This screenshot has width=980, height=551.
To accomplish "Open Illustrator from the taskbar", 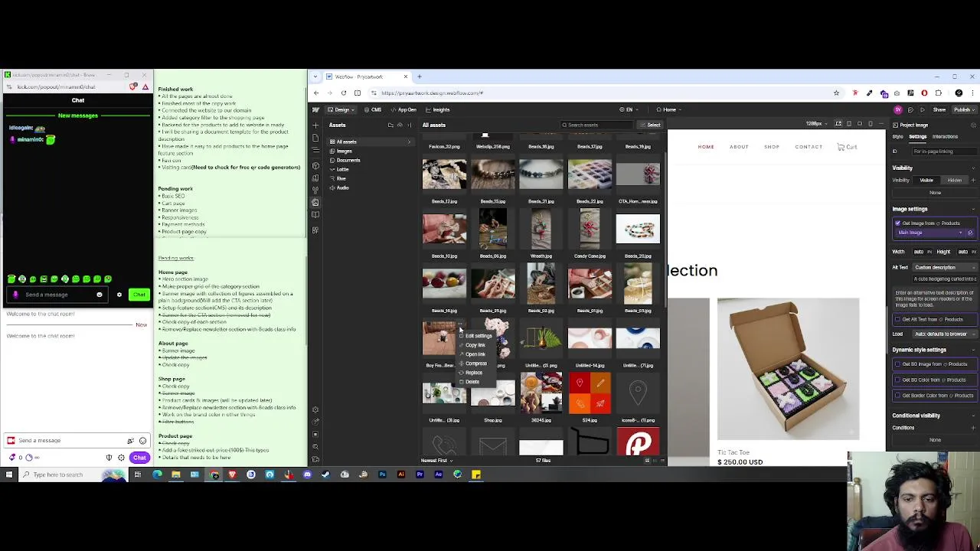I will click(x=400, y=474).
